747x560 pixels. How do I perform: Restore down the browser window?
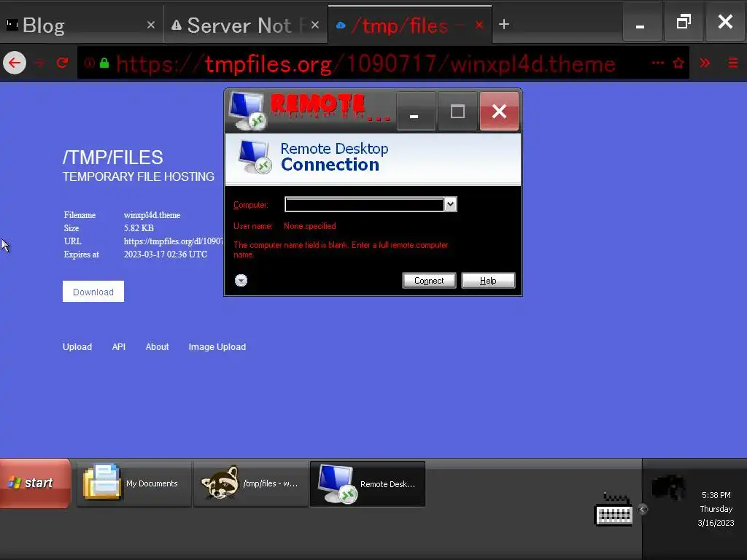coord(684,23)
